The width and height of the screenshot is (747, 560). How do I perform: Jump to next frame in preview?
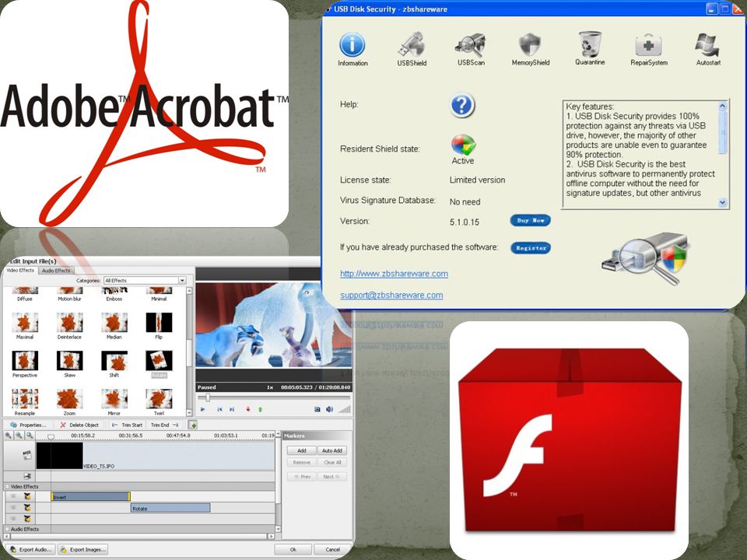232,409
